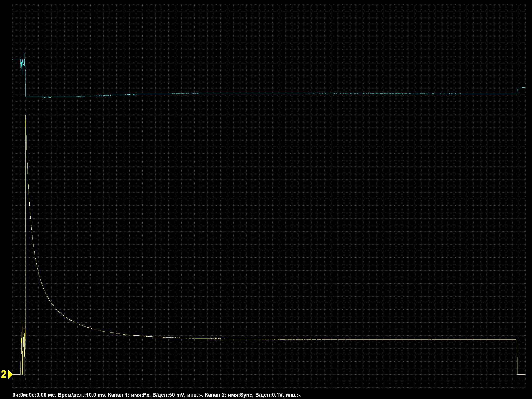Click the Канал 1 label in status line
The image size is (532, 399).
click(119, 395)
